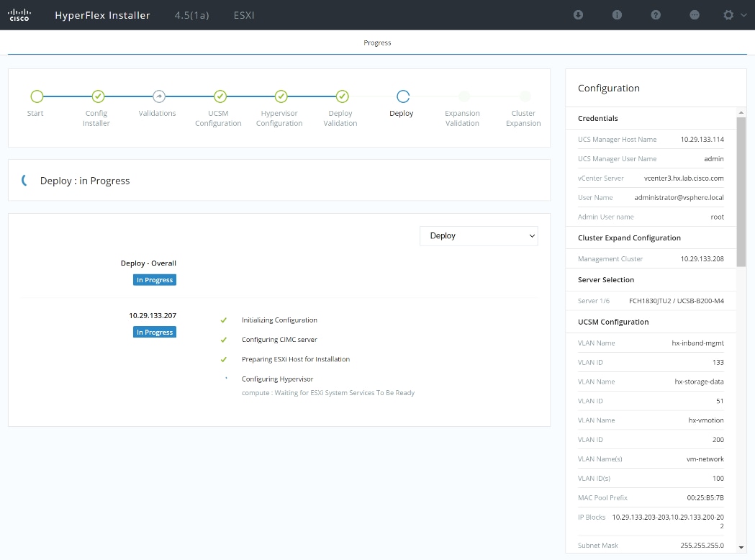Open the settings gear menu

pyautogui.click(x=728, y=15)
